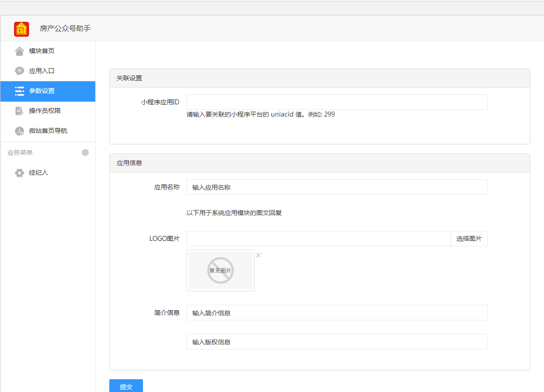544x392 pixels.
Task: Click the uniacid hint text
Action: pos(260,114)
